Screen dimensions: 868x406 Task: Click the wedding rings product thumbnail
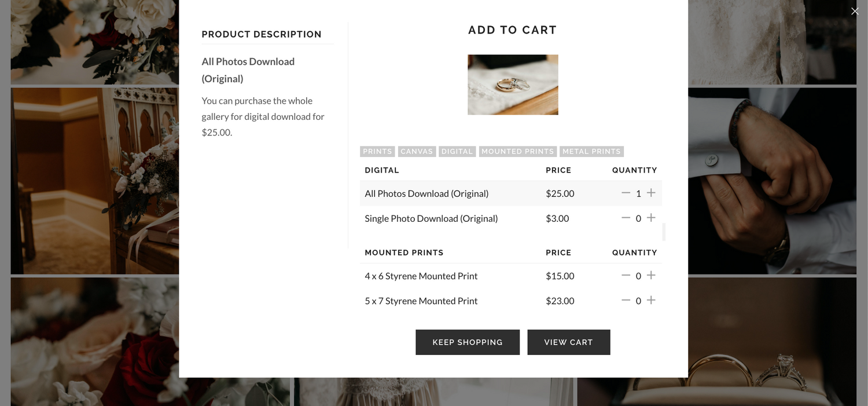tap(513, 85)
